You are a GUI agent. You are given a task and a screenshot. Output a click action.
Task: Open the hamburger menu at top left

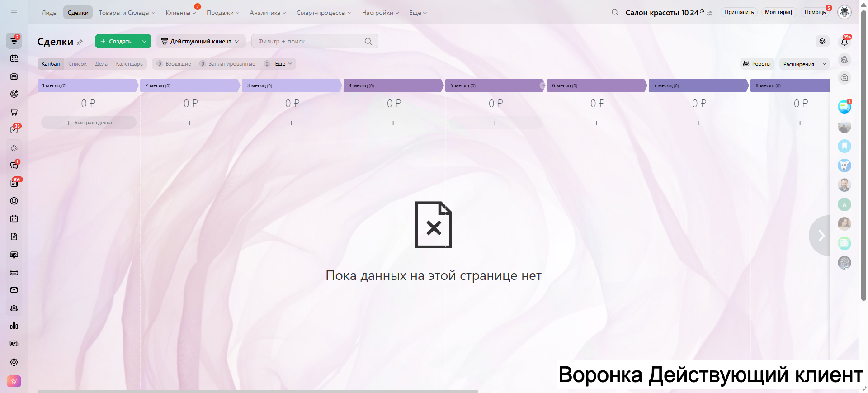pos(14,12)
